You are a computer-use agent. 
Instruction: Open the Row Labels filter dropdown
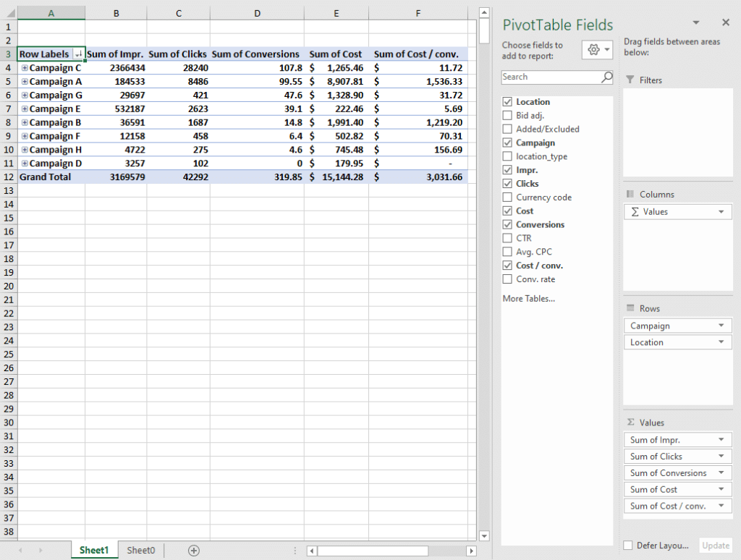[78, 54]
